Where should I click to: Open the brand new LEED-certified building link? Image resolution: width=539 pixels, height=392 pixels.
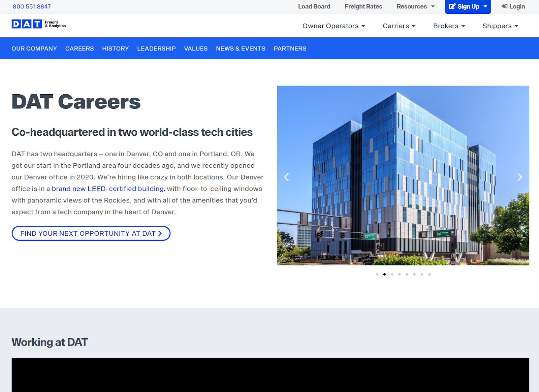tap(108, 189)
